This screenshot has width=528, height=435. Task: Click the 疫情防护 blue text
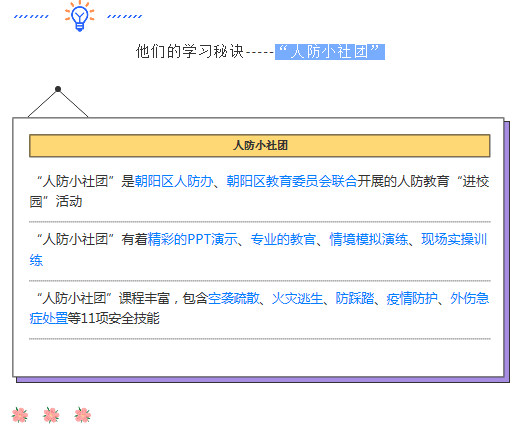(412, 298)
